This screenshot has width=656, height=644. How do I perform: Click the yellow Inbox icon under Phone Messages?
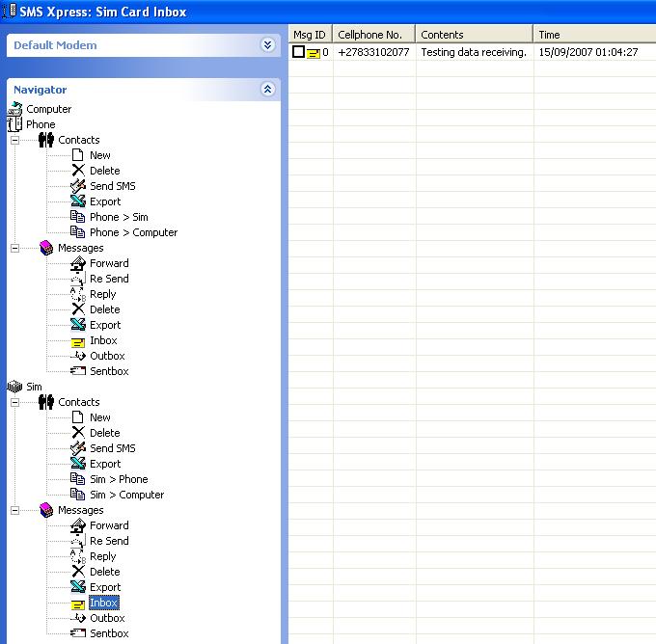tap(78, 340)
